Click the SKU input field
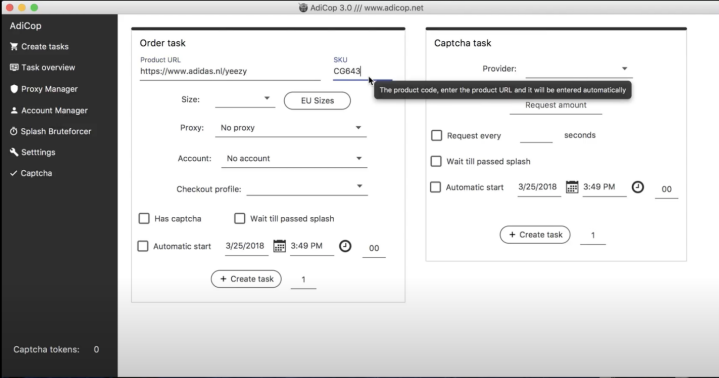This screenshot has height=378, width=719. 362,72
